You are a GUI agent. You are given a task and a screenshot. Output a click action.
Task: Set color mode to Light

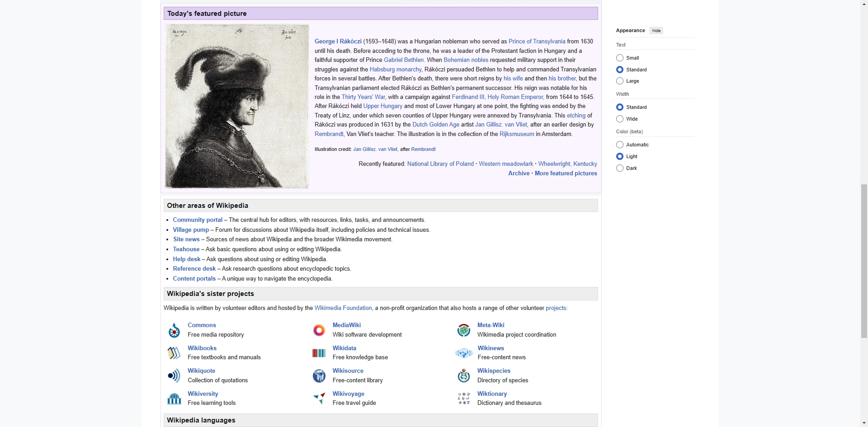pyautogui.click(x=620, y=156)
